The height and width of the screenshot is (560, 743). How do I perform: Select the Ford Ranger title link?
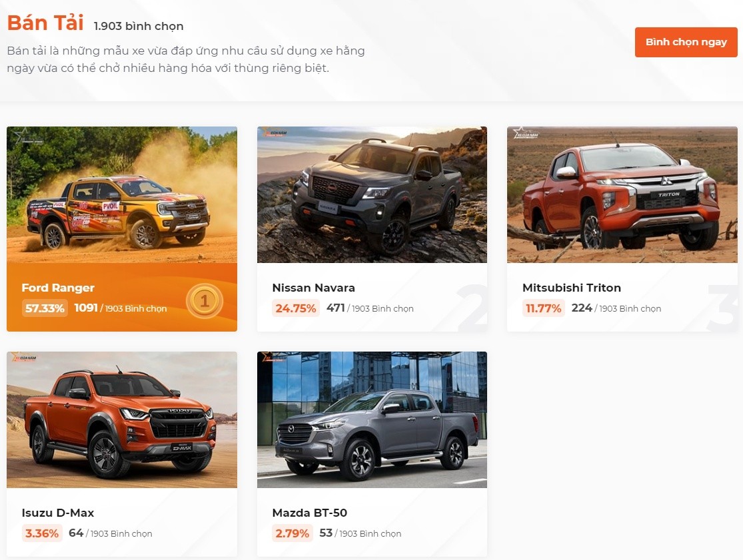click(58, 288)
